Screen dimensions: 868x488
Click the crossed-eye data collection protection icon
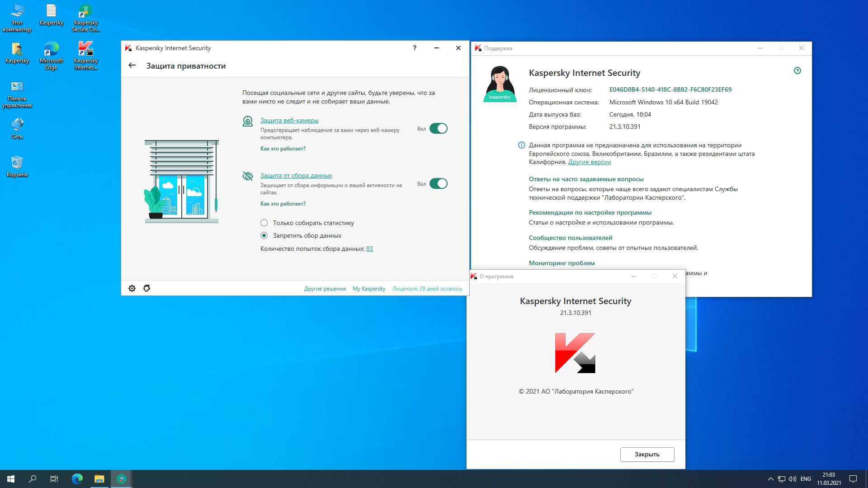248,176
